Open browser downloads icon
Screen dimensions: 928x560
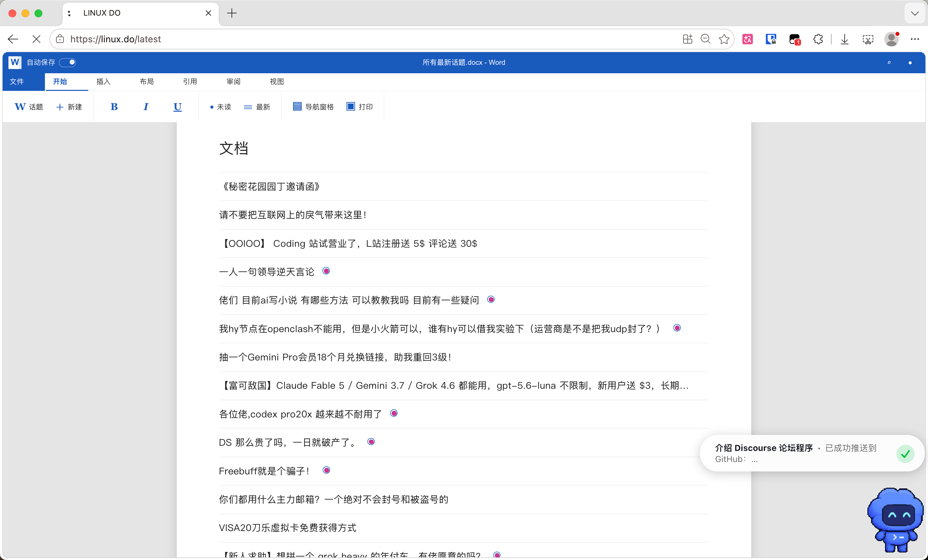[x=845, y=39]
